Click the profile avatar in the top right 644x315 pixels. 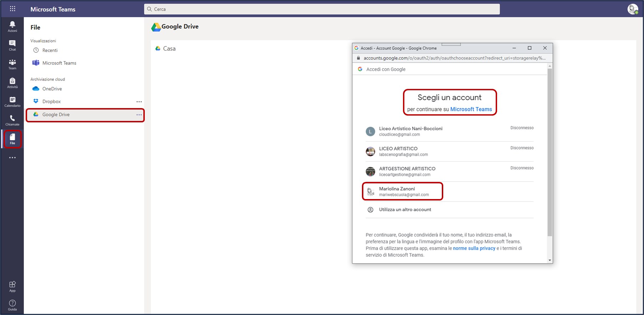[x=633, y=9]
